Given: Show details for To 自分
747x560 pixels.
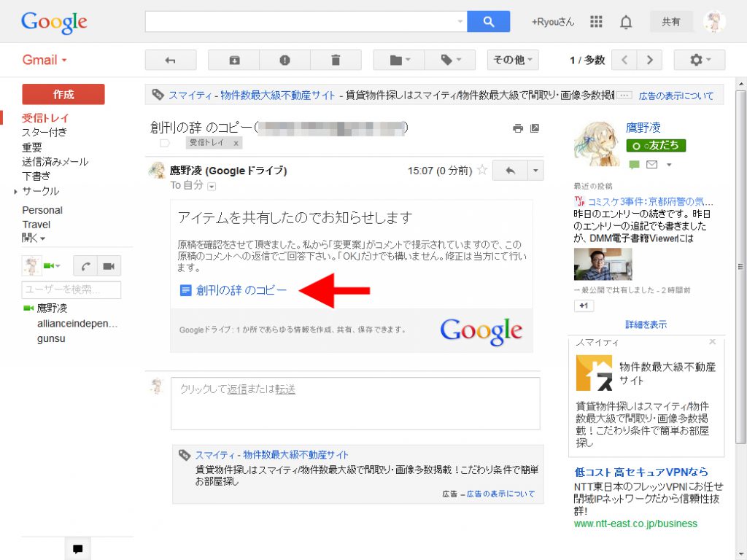Looking at the screenshot, I should 212,187.
